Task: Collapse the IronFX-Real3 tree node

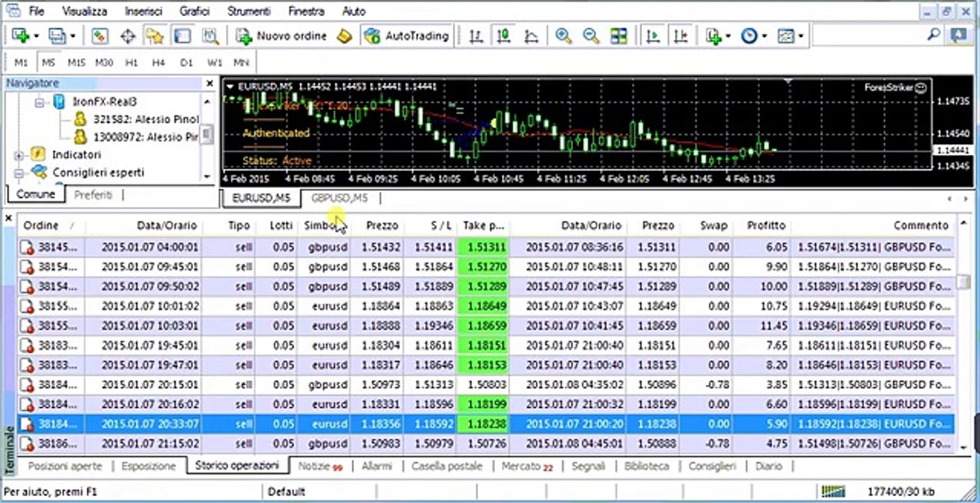Action: pyautogui.click(x=39, y=102)
